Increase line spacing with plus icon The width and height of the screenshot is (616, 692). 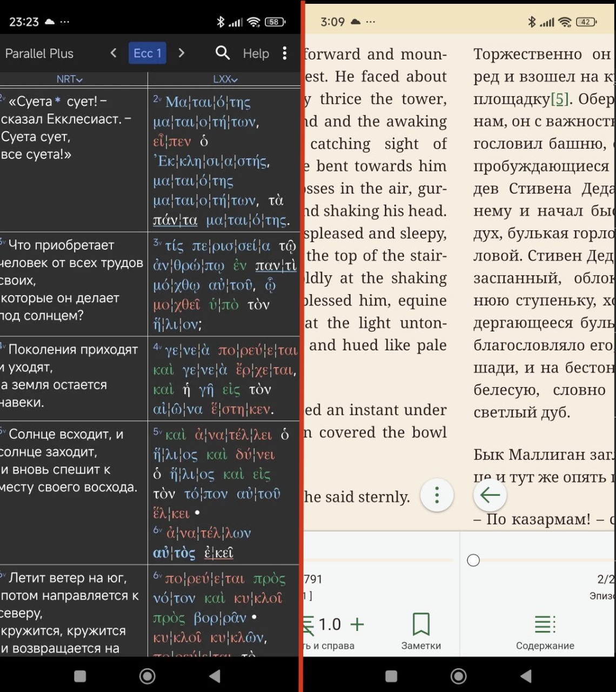click(x=357, y=624)
